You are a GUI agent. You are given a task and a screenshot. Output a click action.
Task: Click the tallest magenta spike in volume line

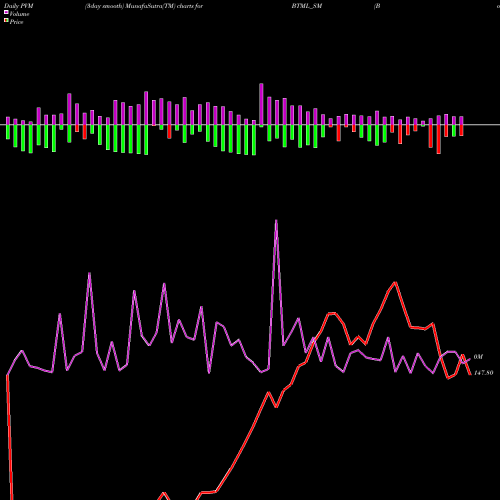click(276, 221)
